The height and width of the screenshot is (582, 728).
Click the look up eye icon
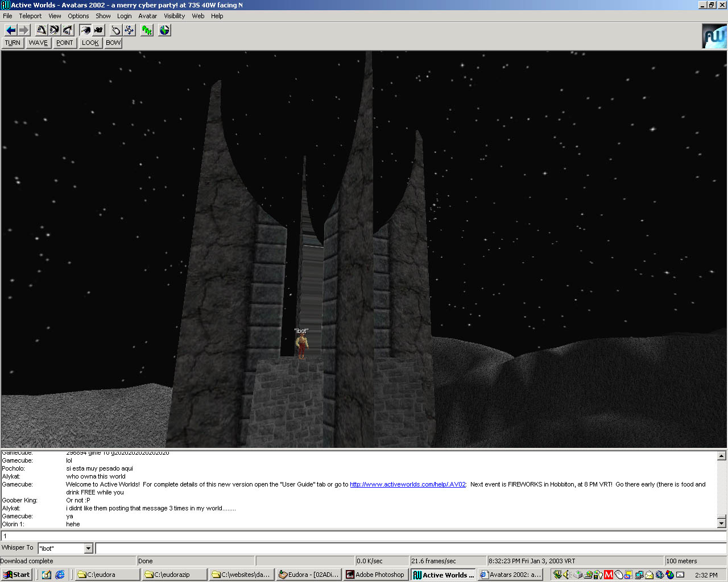(x=42, y=30)
